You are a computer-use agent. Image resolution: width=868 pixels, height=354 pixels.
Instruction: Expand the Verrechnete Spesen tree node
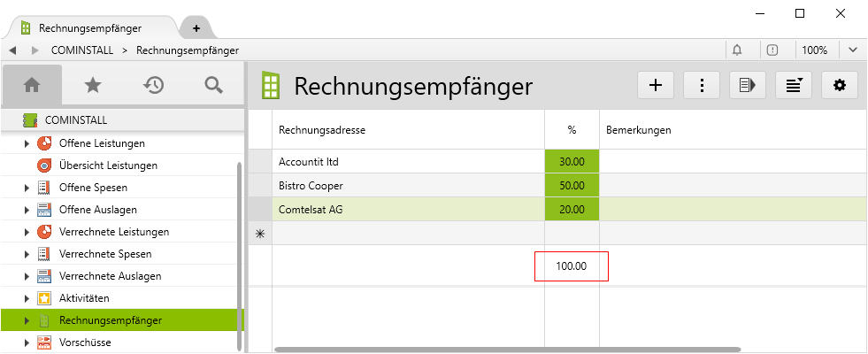tap(27, 254)
